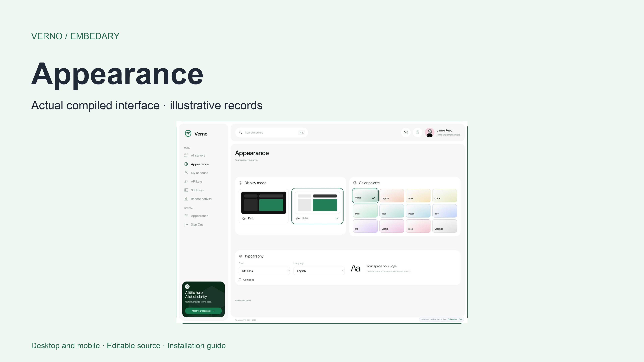Open the Embedary external link
This screenshot has width=644, height=362.
tap(452, 319)
